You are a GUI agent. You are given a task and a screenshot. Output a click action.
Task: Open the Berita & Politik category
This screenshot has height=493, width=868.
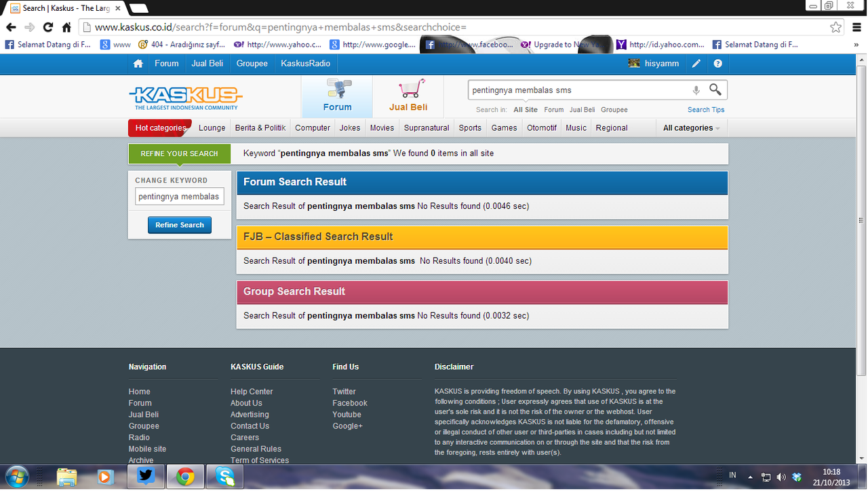(260, 127)
